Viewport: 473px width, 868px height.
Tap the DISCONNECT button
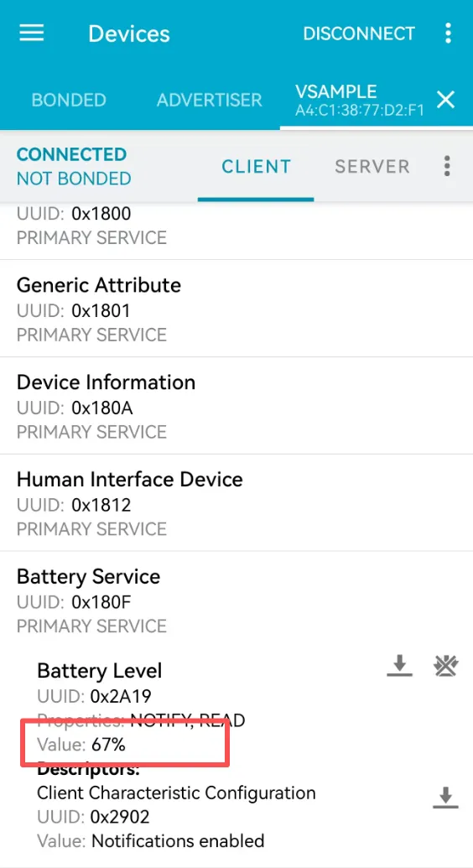pyautogui.click(x=358, y=34)
